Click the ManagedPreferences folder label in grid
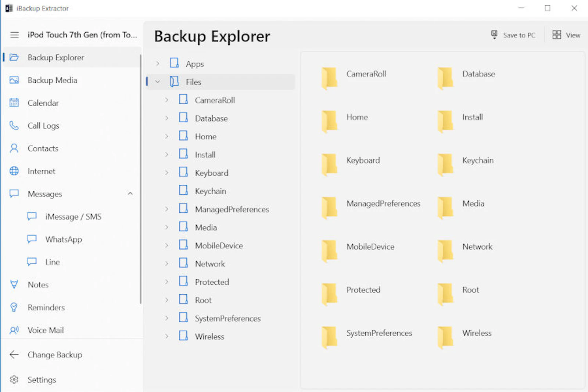The width and height of the screenshot is (588, 392). pos(383,204)
